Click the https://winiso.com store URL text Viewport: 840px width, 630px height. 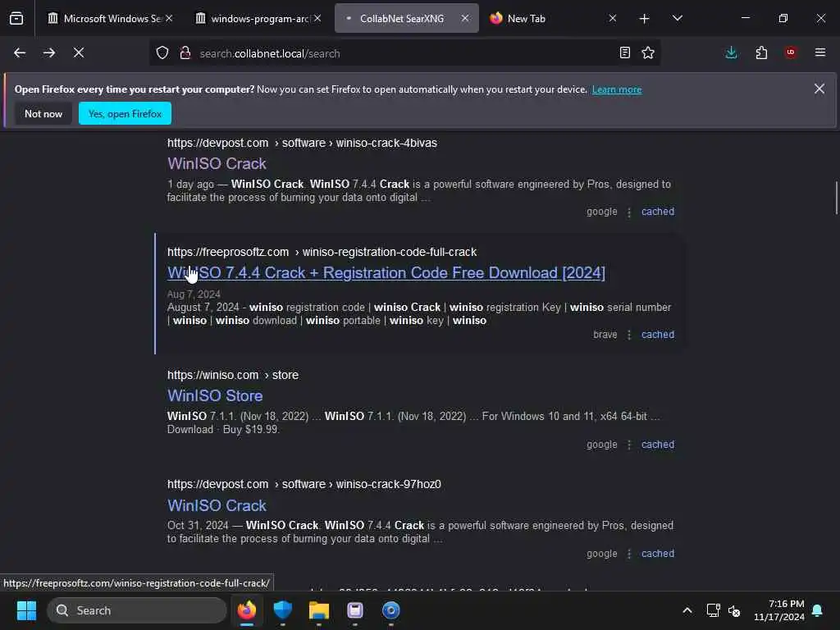(x=232, y=375)
